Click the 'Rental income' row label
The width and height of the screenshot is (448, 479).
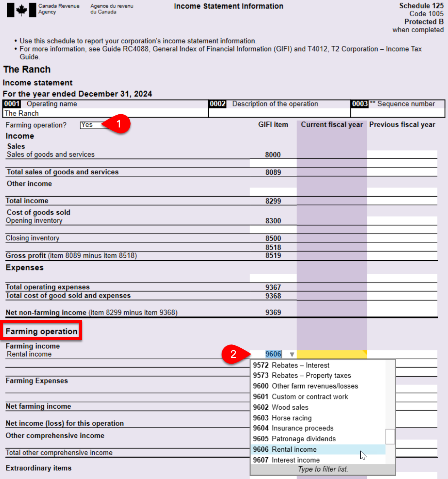click(x=29, y=354)
